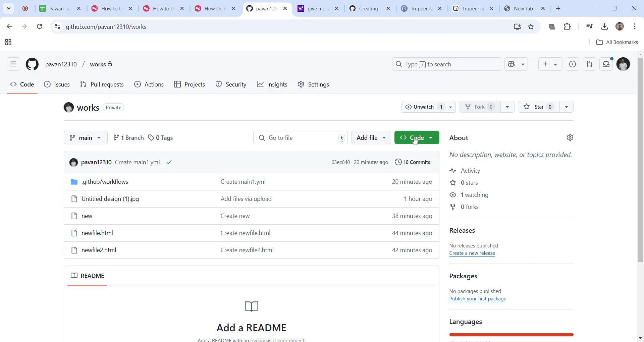
Task: View site information icon in address bar
Action: (x=57, y=26)
